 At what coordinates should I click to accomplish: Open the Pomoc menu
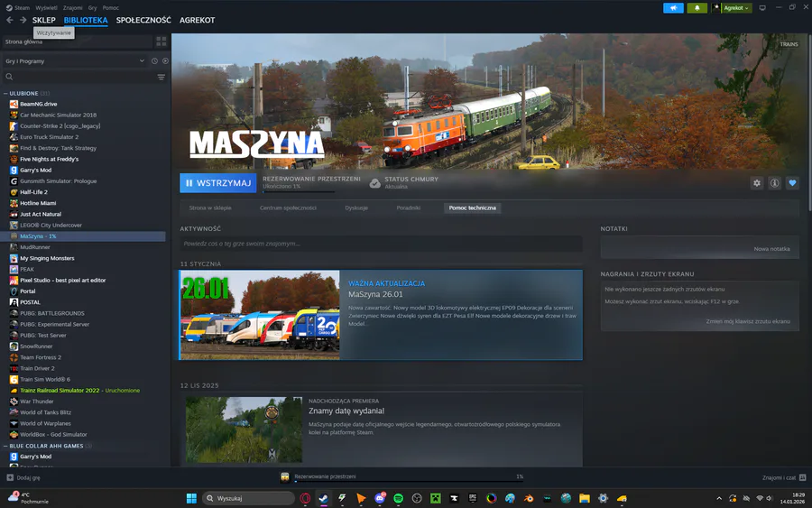tap(111, 8)
